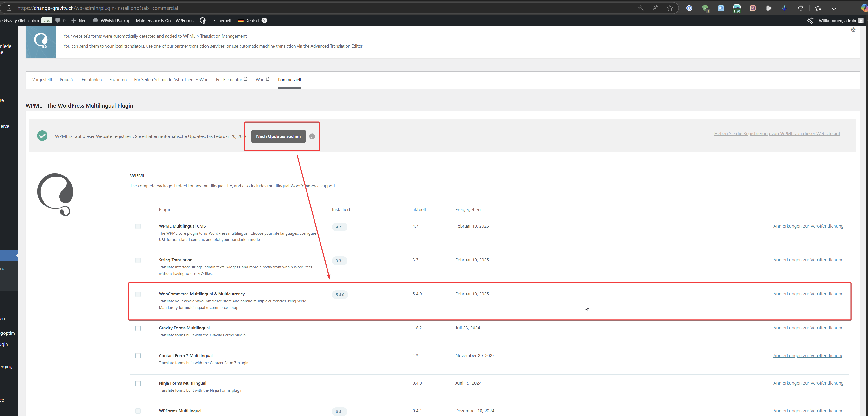The height and width of the screenshot is (416, 868).
Task: Click the WooCommerce Multilingual & Multicurrency checkbox
Action: 138,294
